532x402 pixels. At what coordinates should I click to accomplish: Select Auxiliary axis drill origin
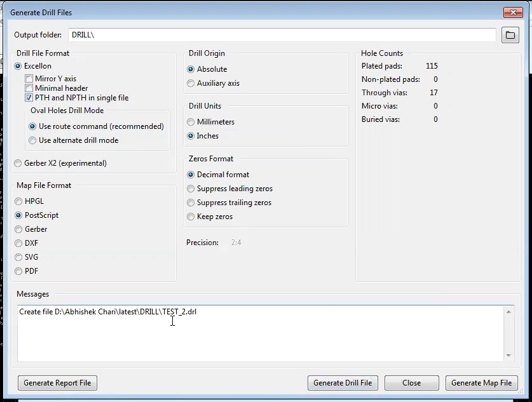tap(191, 83)
